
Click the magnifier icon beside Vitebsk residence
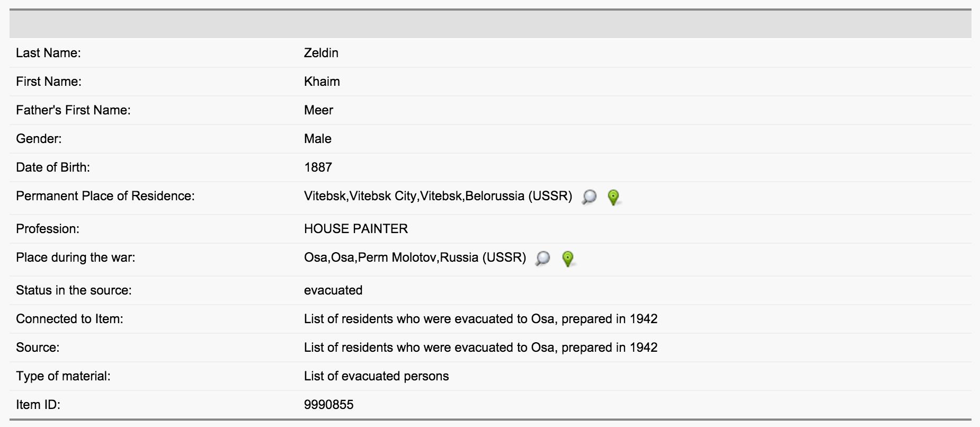tap(589, 197)
